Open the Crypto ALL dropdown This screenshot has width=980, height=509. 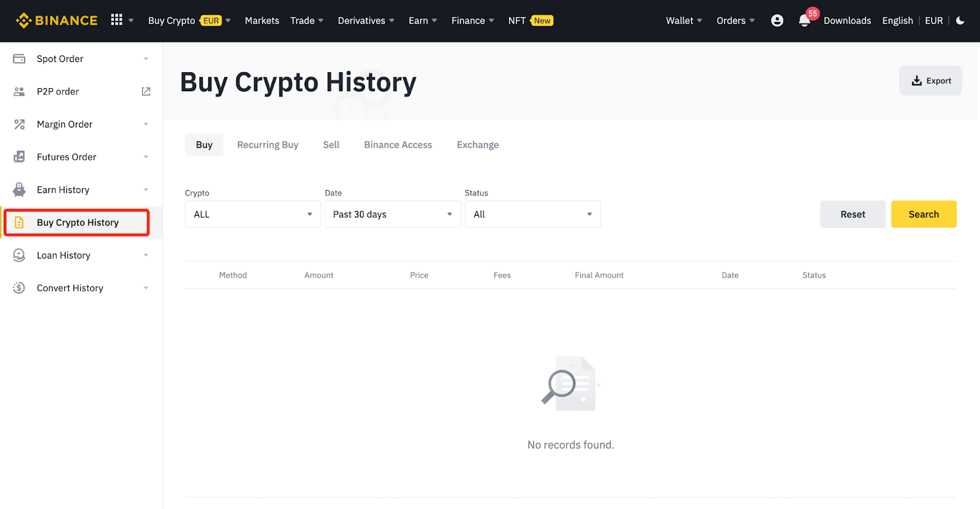(x=253, y=214)
